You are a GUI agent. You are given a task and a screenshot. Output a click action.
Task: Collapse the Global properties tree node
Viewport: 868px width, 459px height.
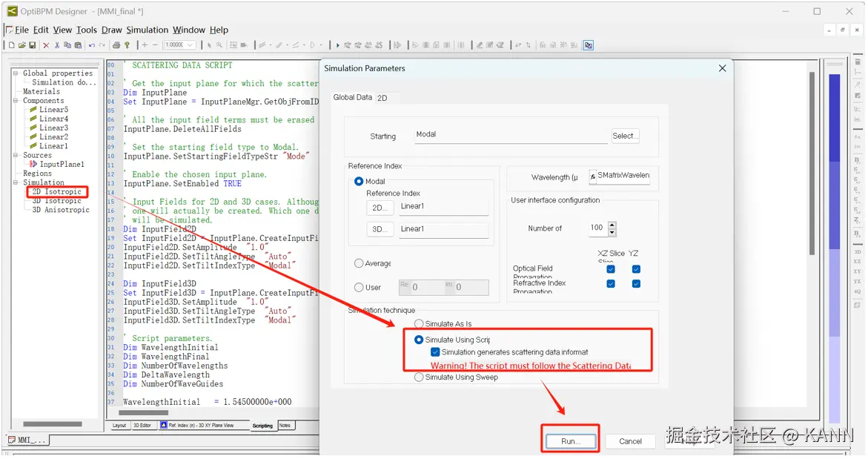click(16, 73)
